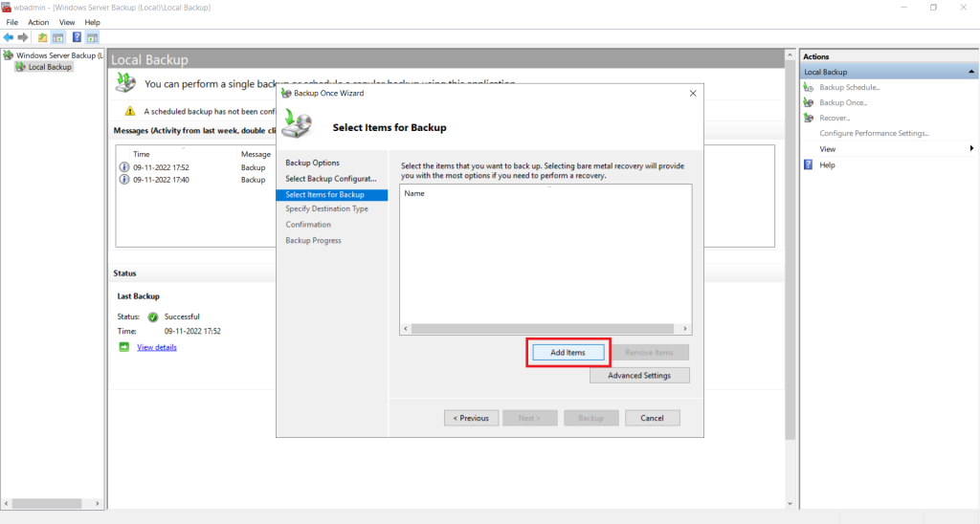Image resolution: width=980 pixels, height=524 pixels.
Task: Click the Backup Once icon in Actions
Action: coord(809,102)
